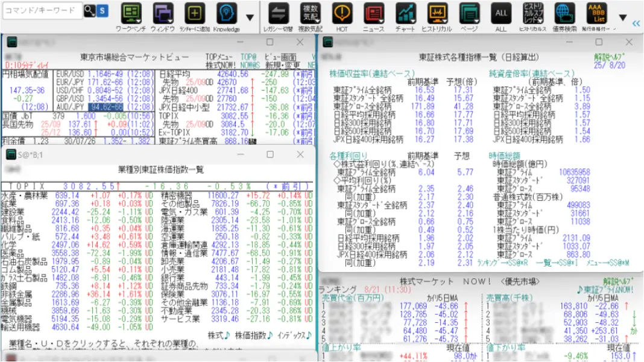Click 水産・農林業 sector name

pos(25,195)
